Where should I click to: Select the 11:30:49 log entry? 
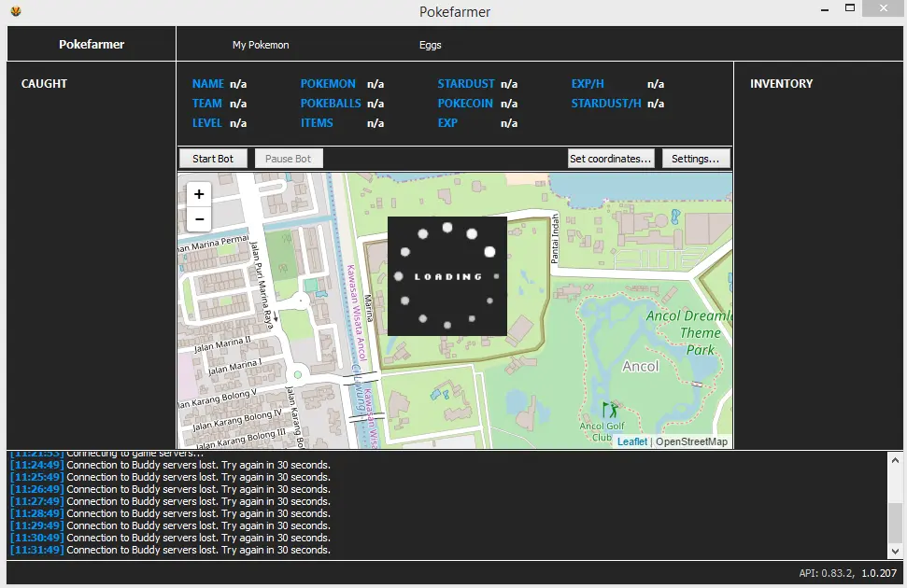click(171, 538)
